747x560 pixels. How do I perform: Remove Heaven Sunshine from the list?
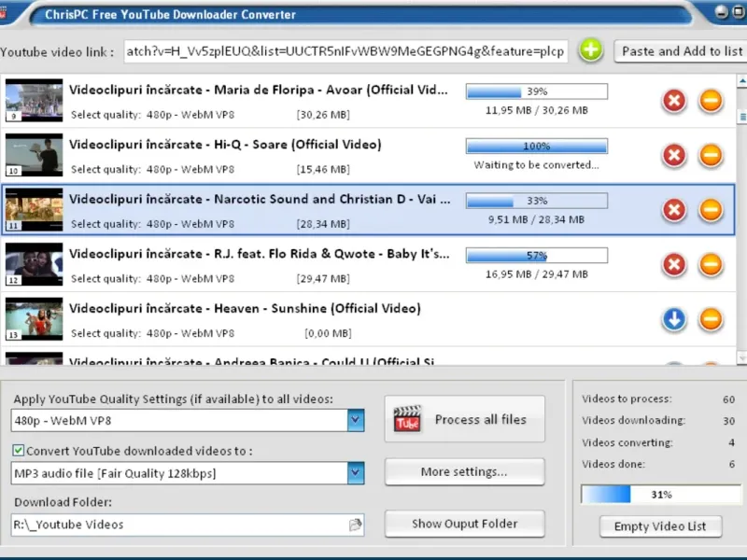(x=711, y=319)
